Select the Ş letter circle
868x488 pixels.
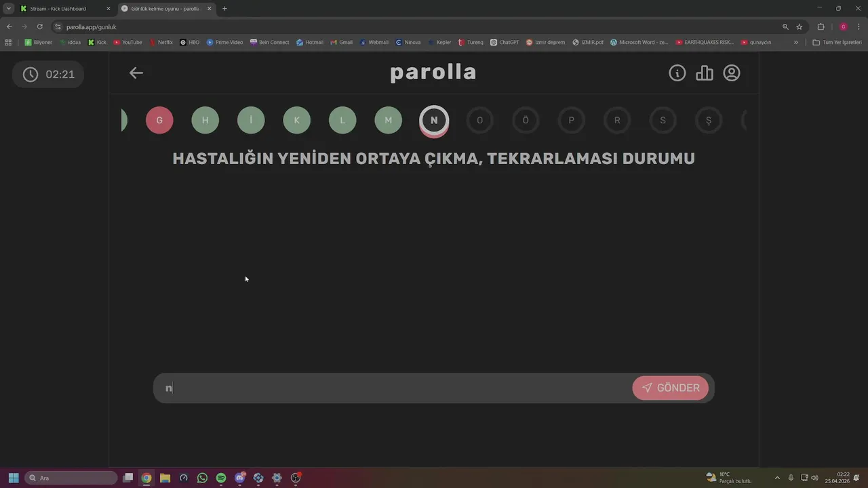[709, 121]
